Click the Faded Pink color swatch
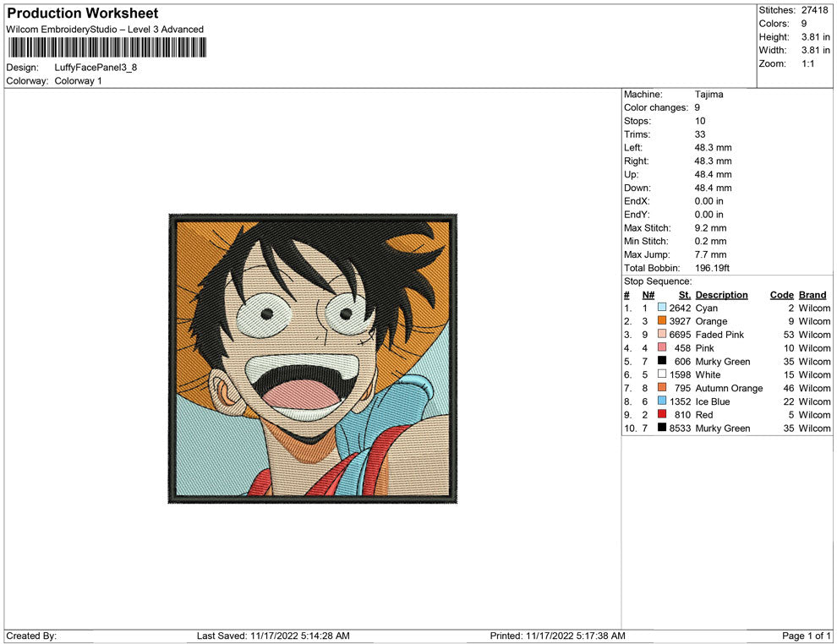Screen dimensions: 837x644 click(662, 334)
